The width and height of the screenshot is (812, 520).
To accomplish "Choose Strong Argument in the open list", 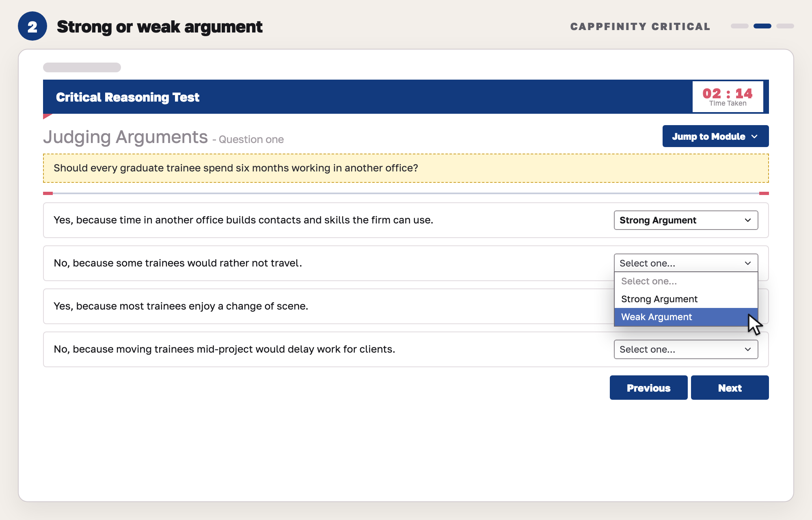I will coord(686,299).
